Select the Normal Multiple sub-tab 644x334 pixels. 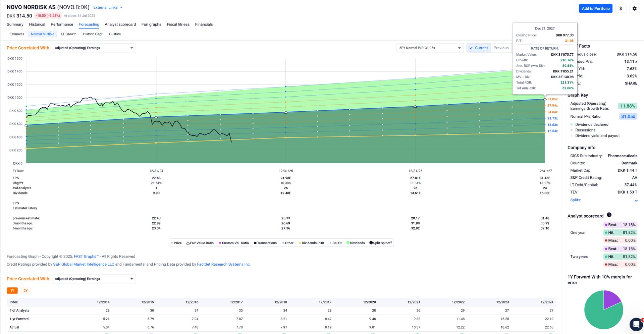coord(43,34)
